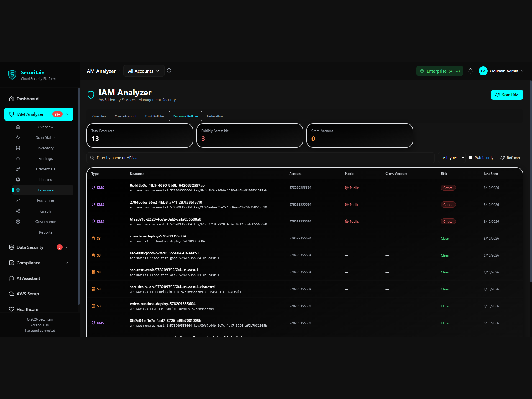Click the Publicly Accessible stat card

(x=250, y=135)
